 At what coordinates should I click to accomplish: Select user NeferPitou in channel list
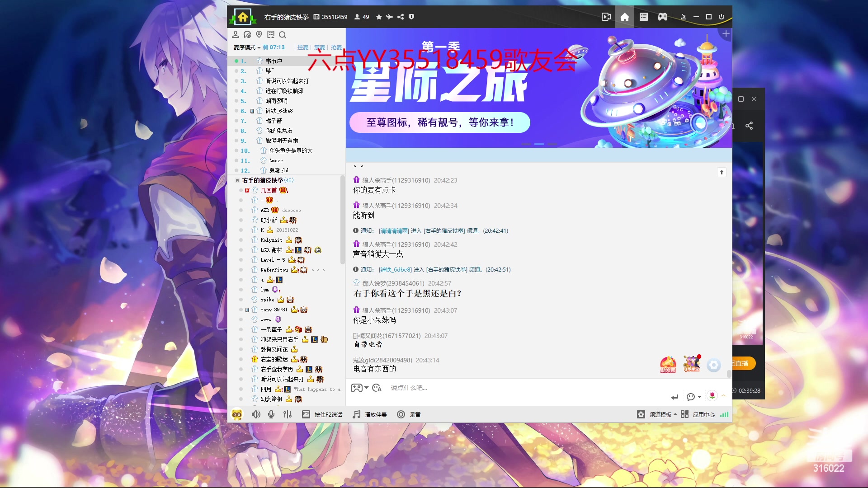point(274,270)
